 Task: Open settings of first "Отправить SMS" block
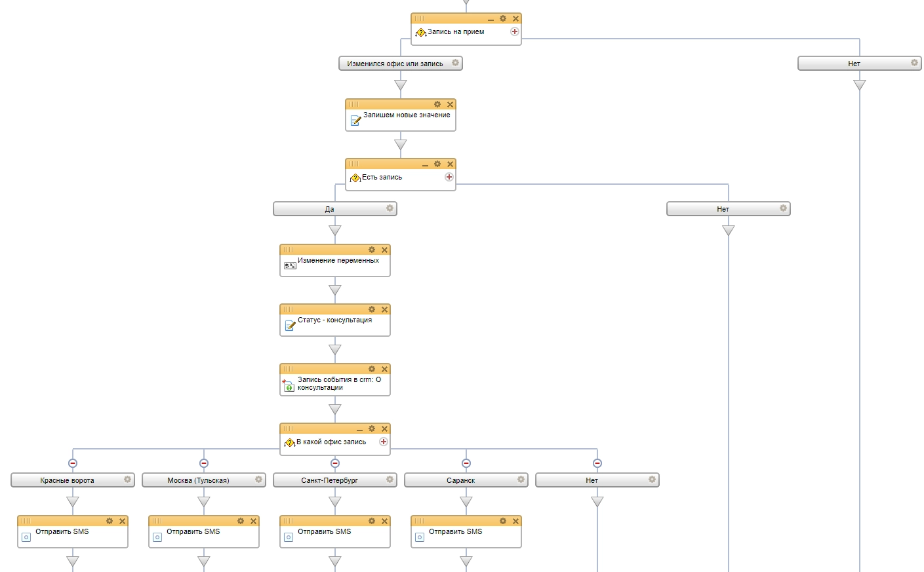click(x=110, y=522)
